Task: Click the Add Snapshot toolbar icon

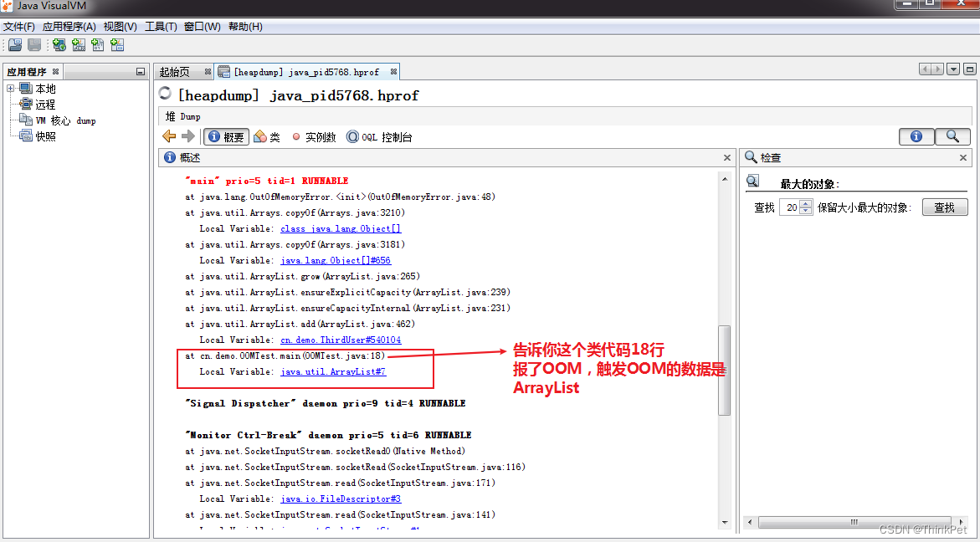Action: (x=117, y=44)
